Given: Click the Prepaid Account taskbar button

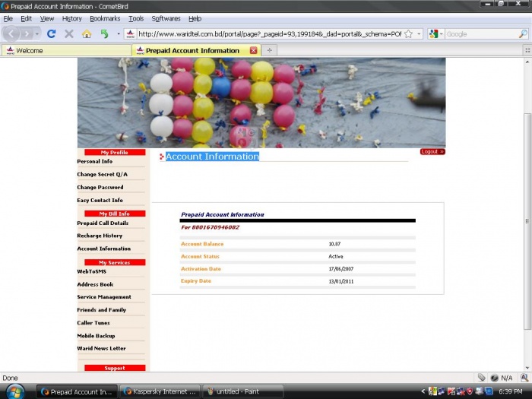Looking at the screenshot, I should pyautogui.click(x=77, y=391).
